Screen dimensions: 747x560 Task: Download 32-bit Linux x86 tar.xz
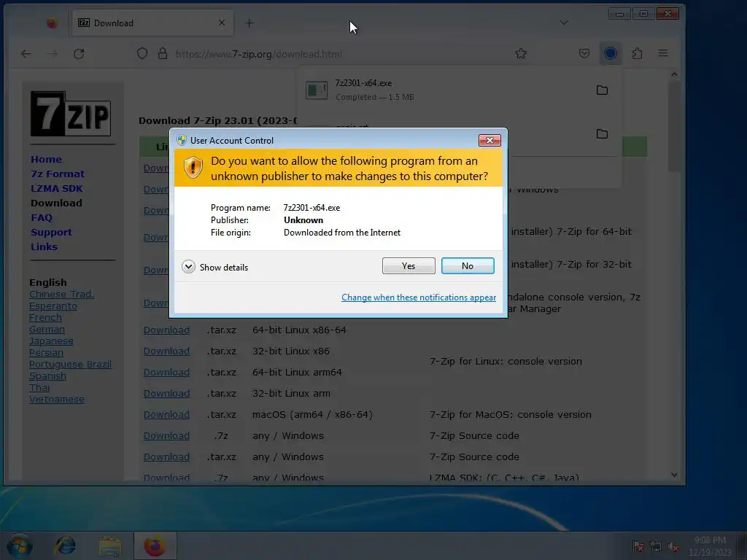[x=166, y=351]
